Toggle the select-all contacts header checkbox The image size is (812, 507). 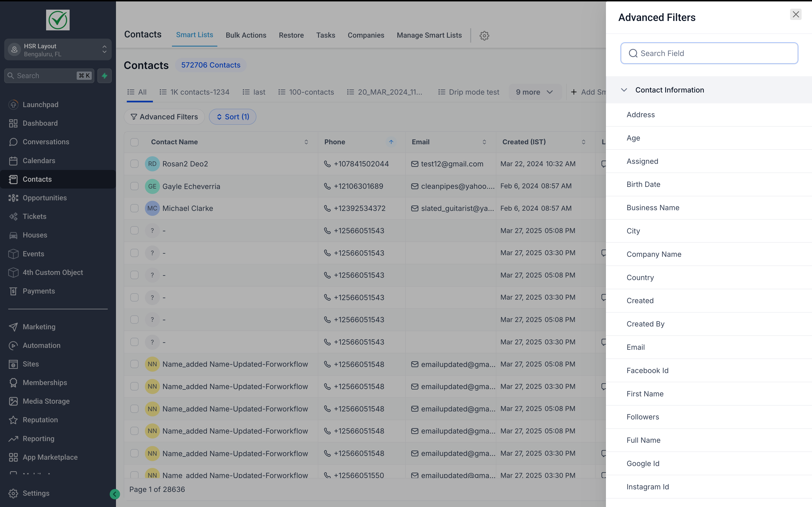[x=134, y=142]
